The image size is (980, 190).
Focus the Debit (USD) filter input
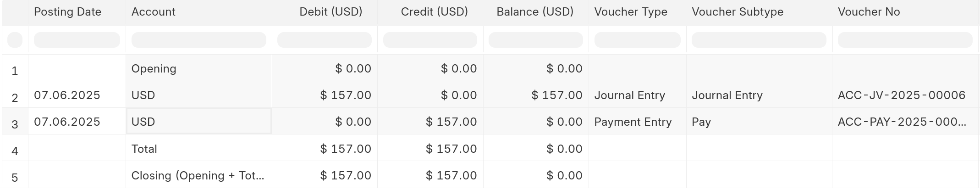(x=325, y=40)
